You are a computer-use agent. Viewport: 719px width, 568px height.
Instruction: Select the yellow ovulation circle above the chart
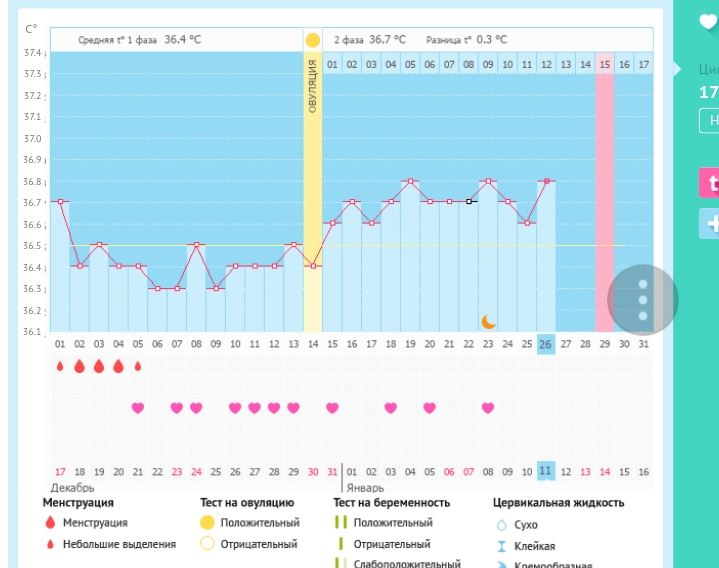point(313,40)
